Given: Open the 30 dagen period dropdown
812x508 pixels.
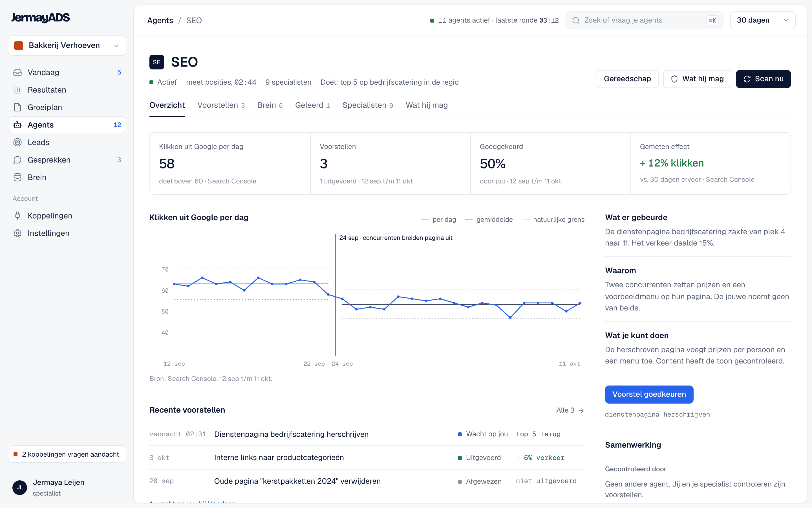Looking at the screenshot, I should (x=763, y=20).
